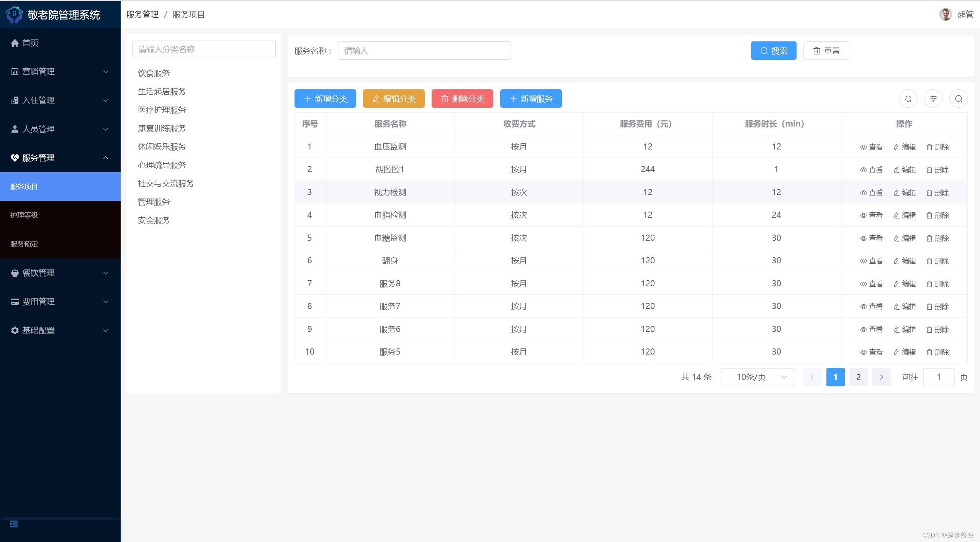
Task: Click the 超管 user avatar
Action: click(945, 14)
